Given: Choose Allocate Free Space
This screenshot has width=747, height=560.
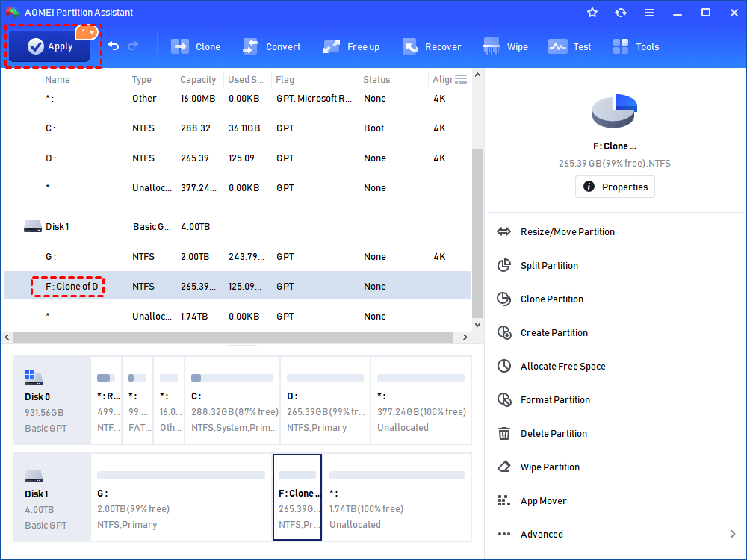Looking at the screenshot, I should click(x=562, y=366).
